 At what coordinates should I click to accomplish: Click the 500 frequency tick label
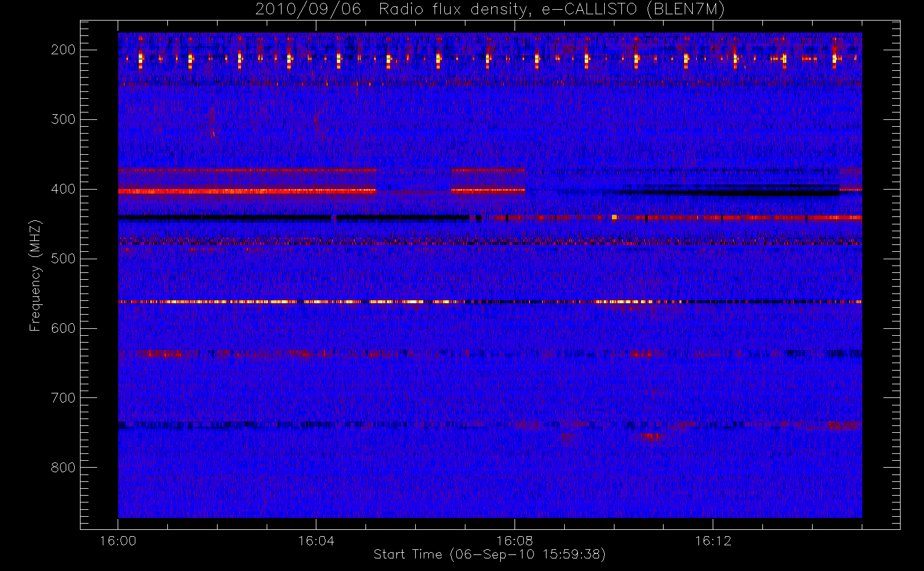click(x=63, y=259)
